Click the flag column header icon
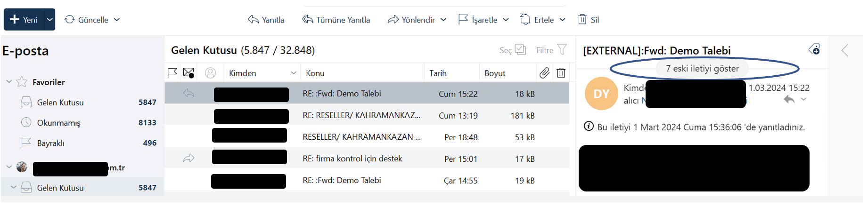 (172, 73)
